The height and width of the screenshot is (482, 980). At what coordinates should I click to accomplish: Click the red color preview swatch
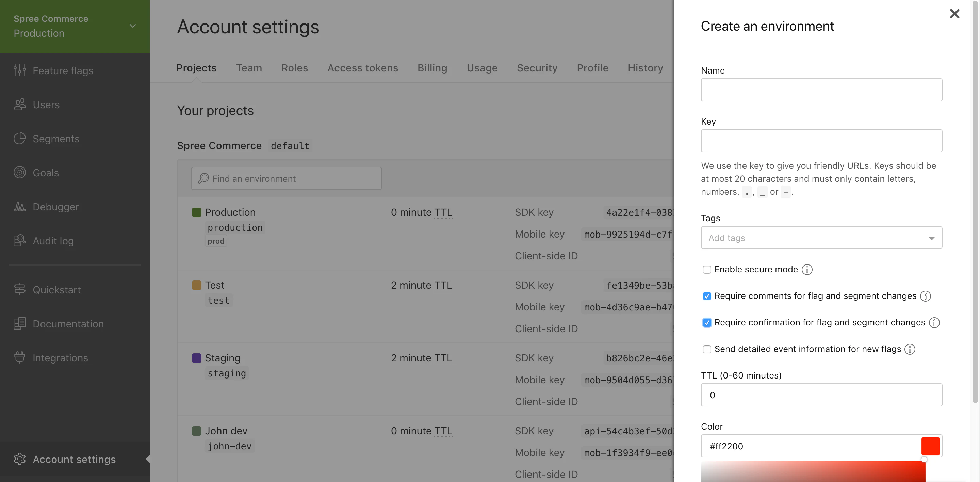[x=931, y=446]
